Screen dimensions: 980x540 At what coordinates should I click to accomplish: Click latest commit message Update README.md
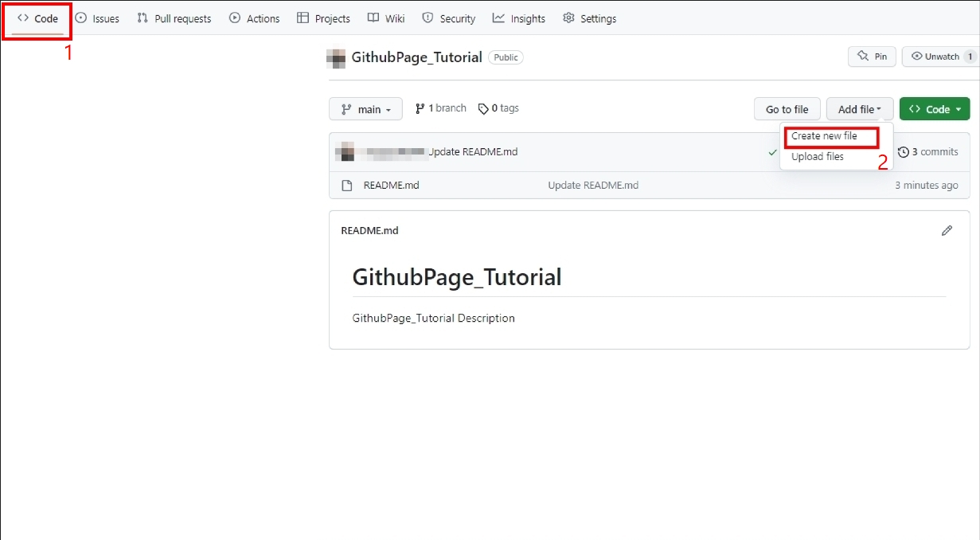473,151
